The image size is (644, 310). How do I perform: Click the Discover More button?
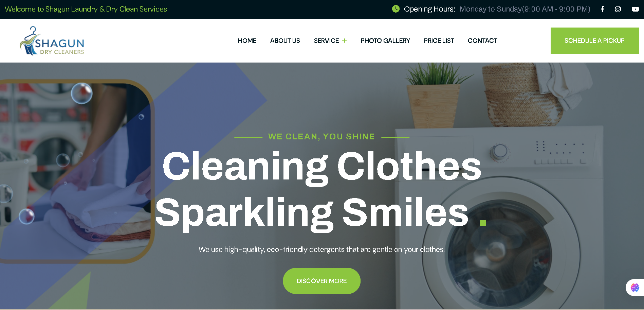(321, 281)
